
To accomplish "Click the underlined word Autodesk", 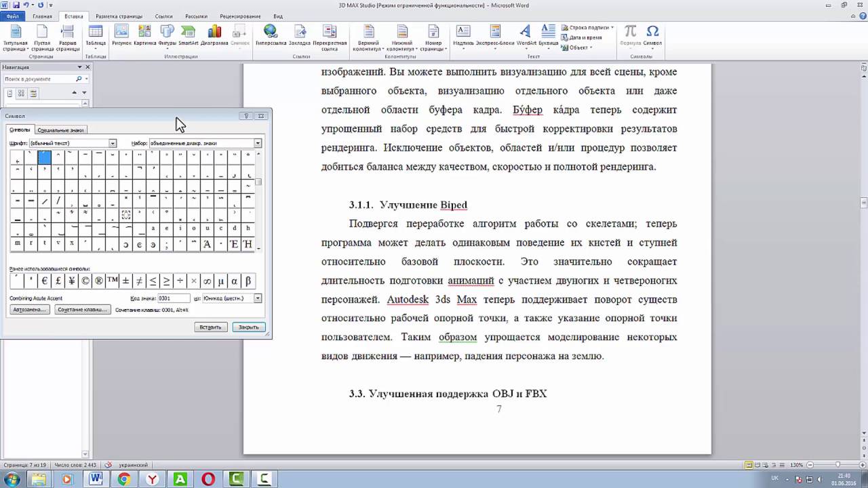I will click(408, 300).
